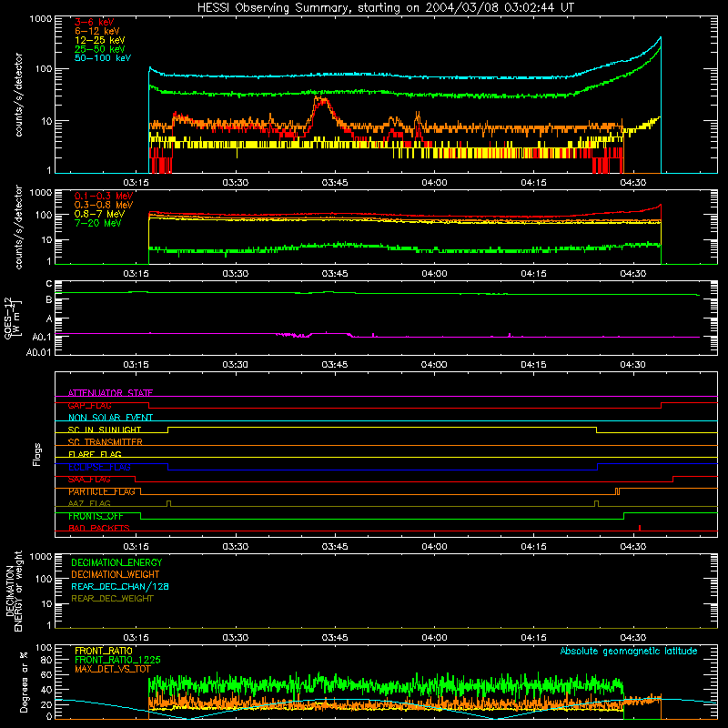Image resolution: width=728 pixels, height=728 pixels.
Task: Click the olive AAZ_FLAG label
Action: (89, 503)
